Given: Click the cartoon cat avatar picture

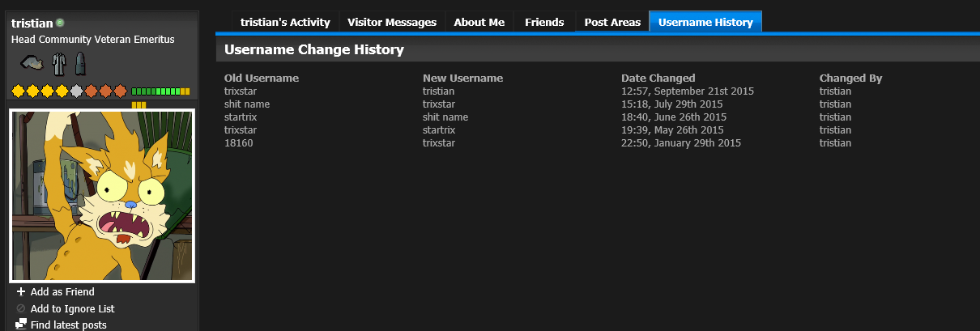Looking at the screenshot, I should [102, 196].
